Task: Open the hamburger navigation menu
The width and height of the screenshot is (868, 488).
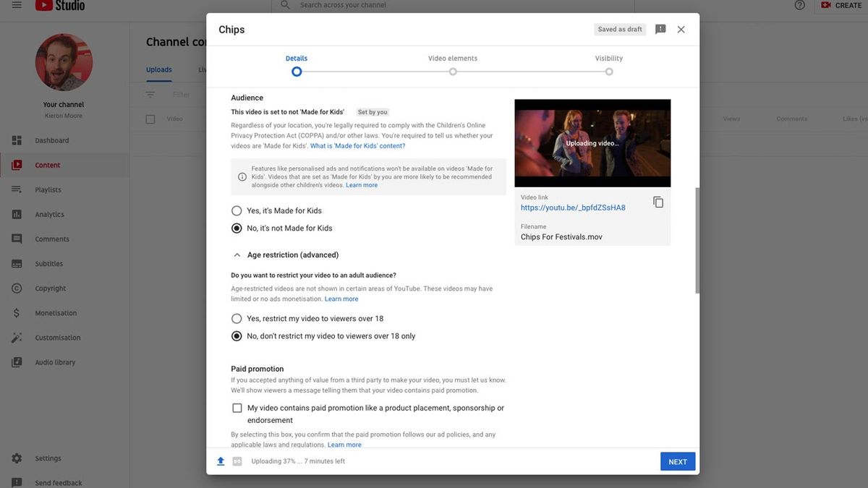Action: tap(16, 5)
